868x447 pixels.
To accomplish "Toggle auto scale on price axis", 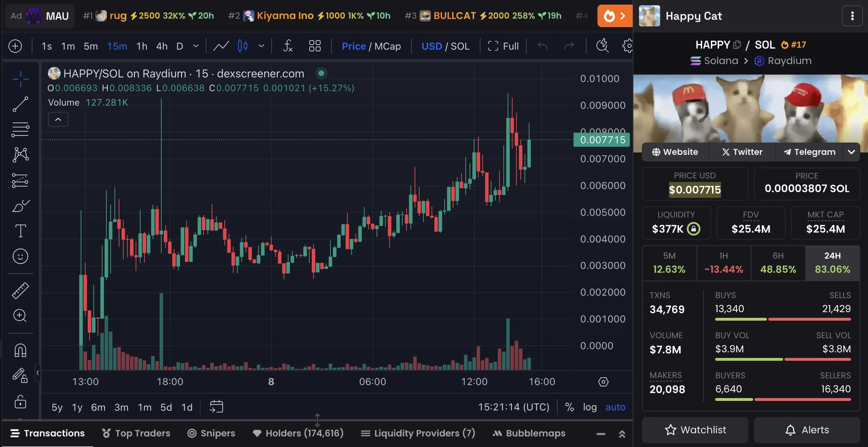I will coord(615,407).
